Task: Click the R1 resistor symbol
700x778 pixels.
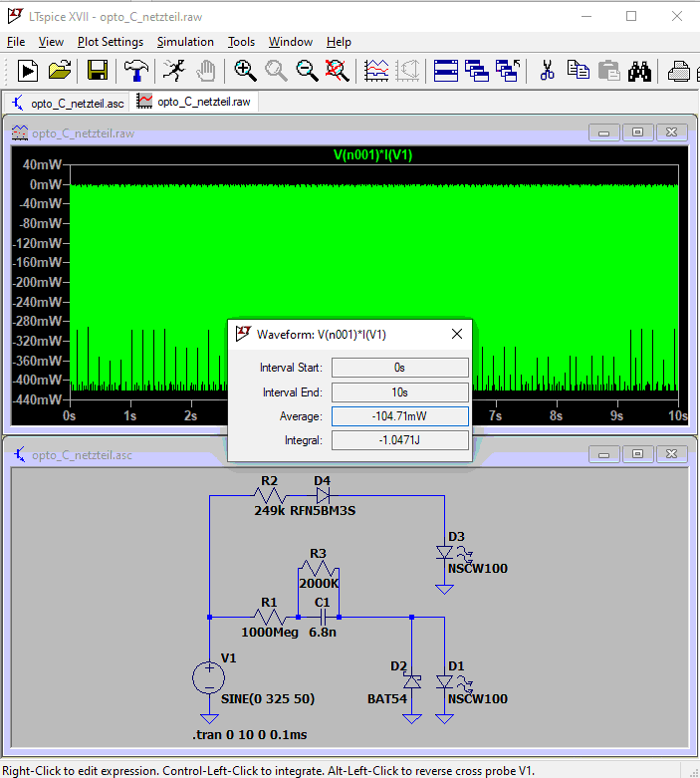Action: [270, 618]
